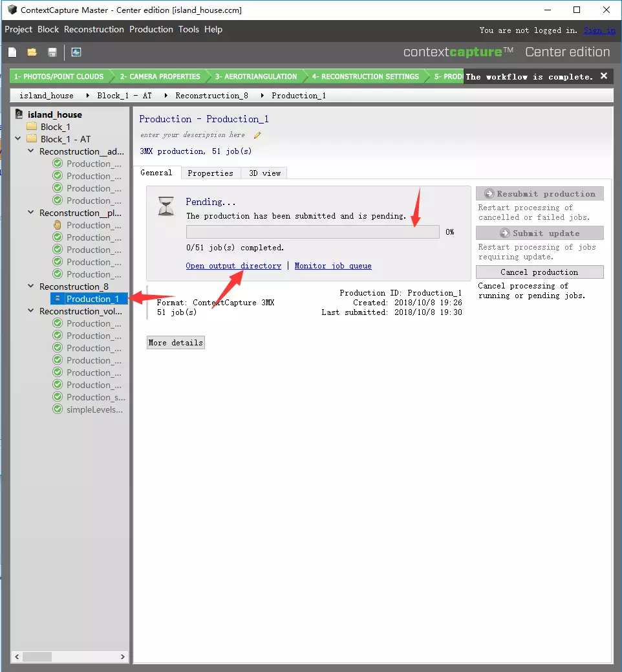Click the tree horizontal scrollbar thumb
Image resolution: width=622 pixels, height=672 pixels.
38,656
